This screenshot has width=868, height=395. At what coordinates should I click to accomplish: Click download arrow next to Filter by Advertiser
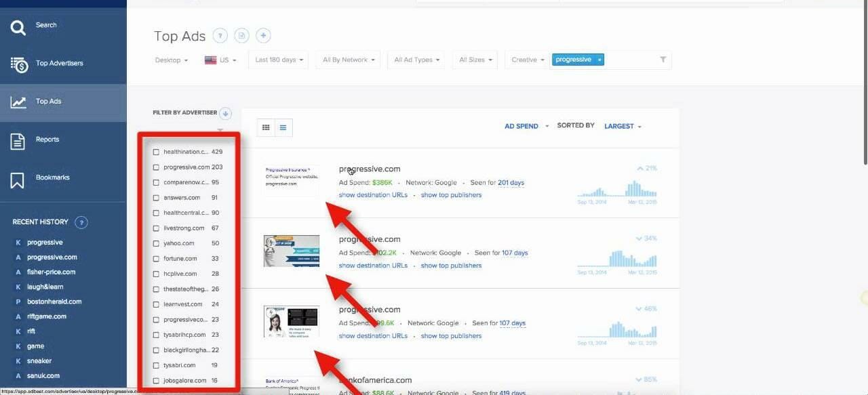(226, 114)
